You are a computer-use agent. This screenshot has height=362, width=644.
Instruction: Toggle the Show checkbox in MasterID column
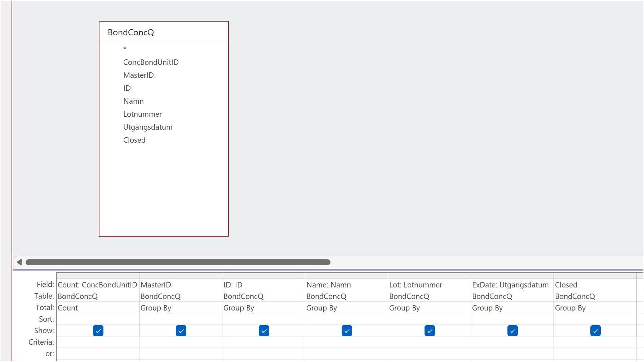coord(181,330)
